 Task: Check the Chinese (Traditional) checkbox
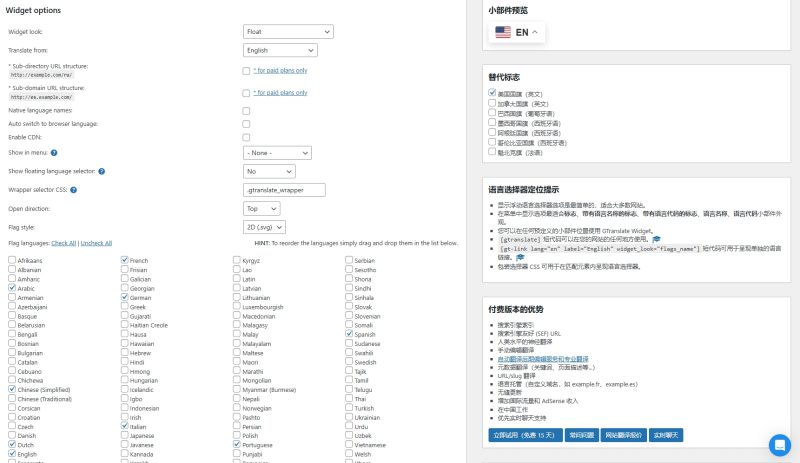12,398
